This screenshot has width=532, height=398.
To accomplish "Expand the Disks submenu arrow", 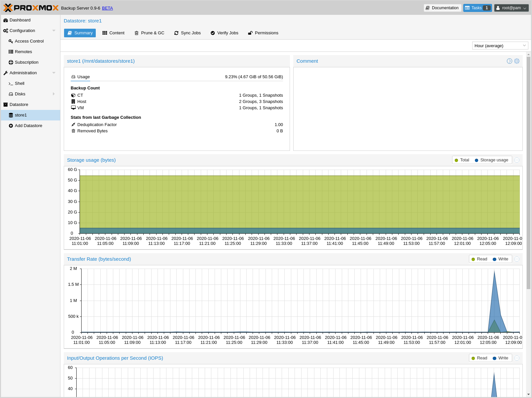I will pos(54,94).
